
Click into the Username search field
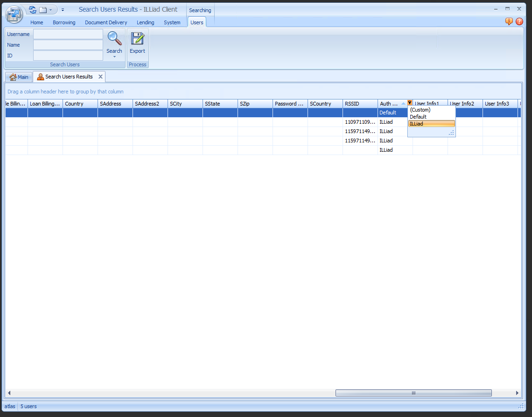68,34
